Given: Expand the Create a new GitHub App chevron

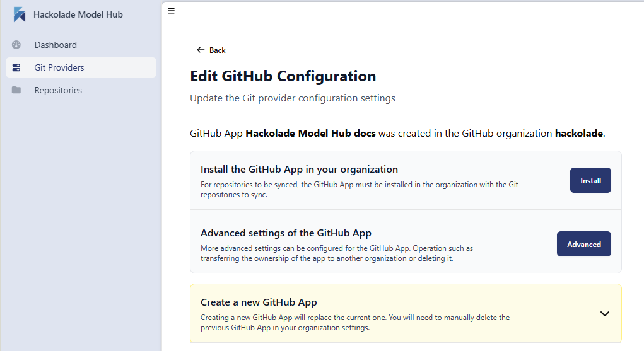Looking at the screenshot, I should [x=604, y=314].
